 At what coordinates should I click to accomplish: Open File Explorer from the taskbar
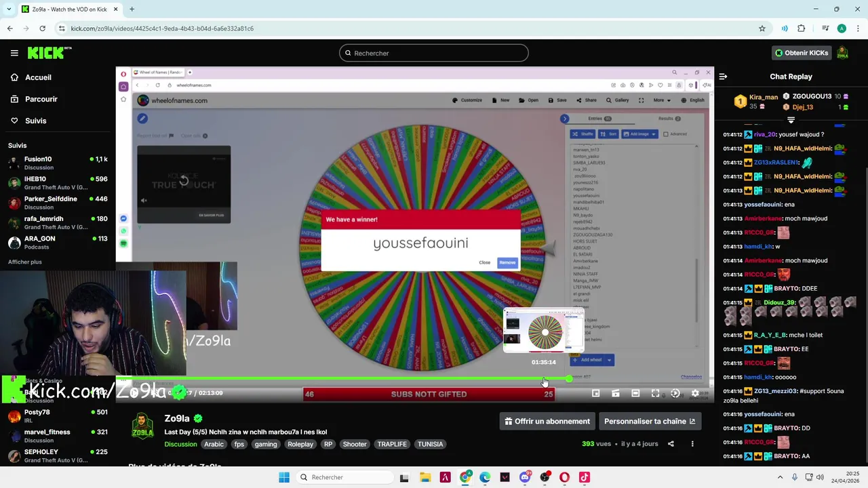[425, 477]
